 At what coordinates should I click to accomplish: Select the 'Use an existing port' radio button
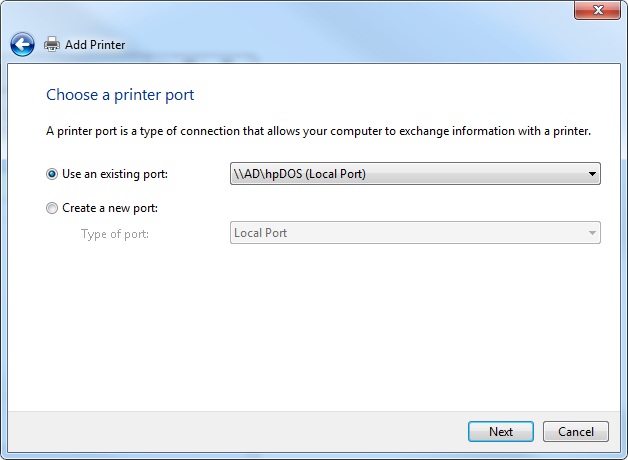tap(52, 174)
